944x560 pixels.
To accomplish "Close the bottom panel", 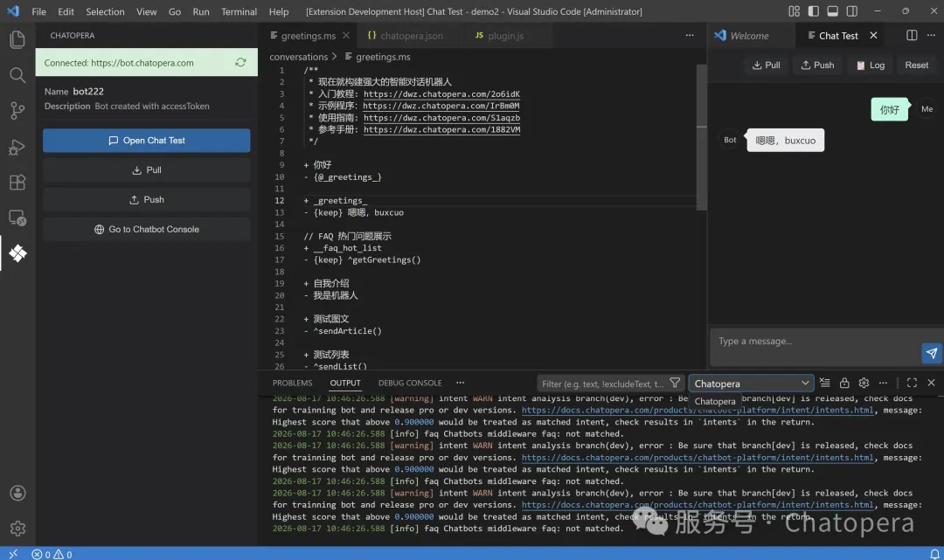I will [x=932, y=384].
